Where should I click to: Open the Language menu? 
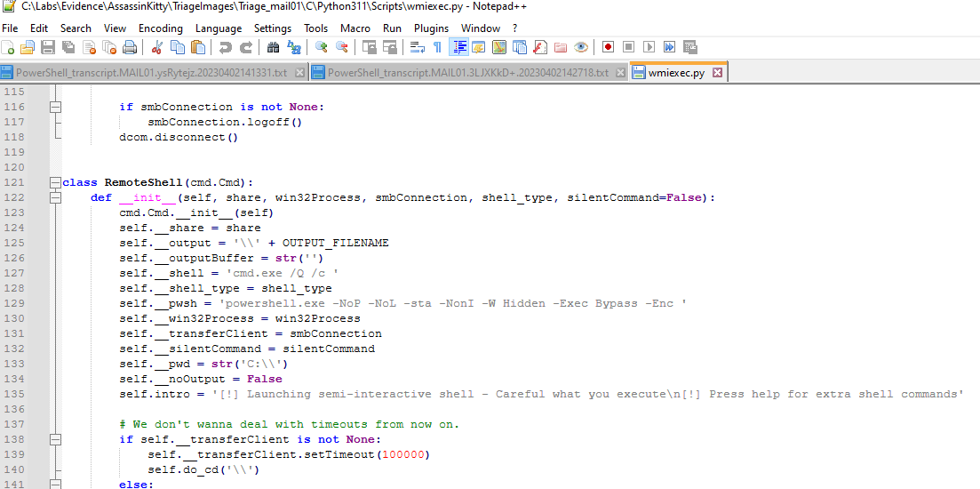(x=219, y=28)
